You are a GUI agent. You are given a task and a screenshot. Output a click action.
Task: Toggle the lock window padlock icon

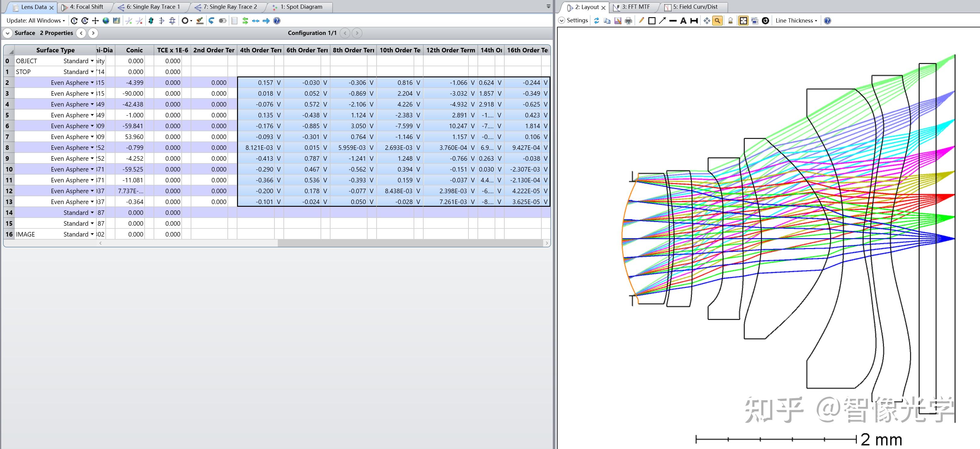[731, 21]
